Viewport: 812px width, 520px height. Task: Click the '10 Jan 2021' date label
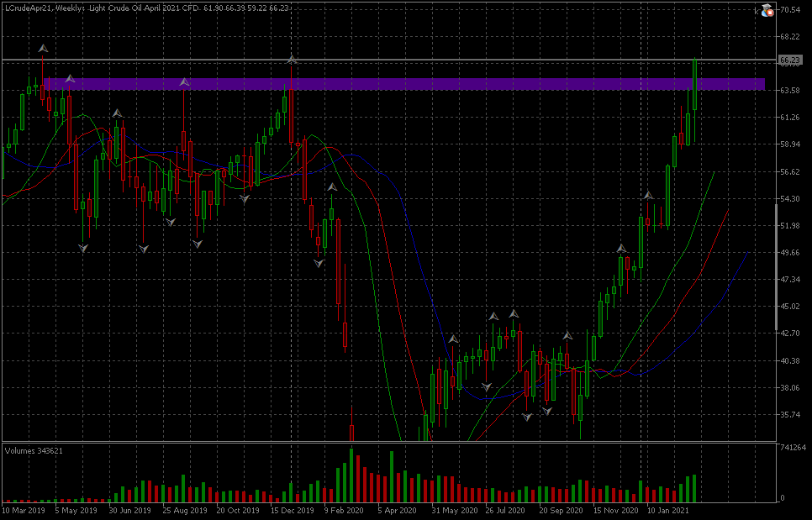pos(668,511)
